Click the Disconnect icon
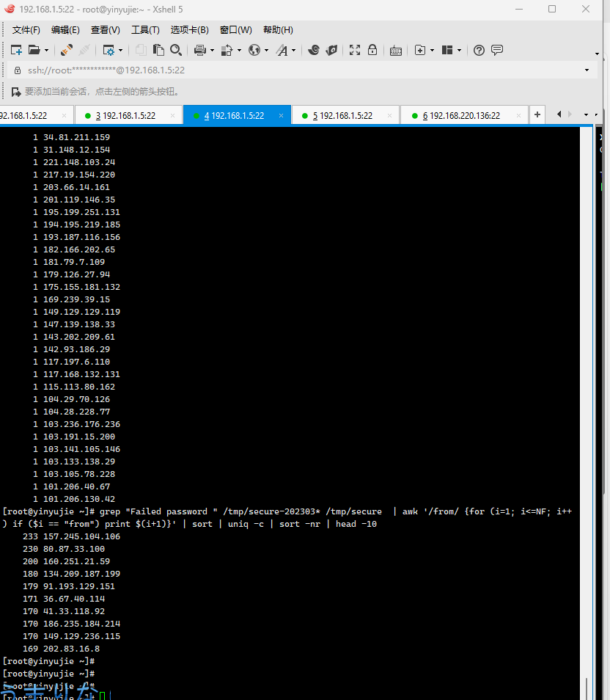 pyautogui.click(x=84, y=50)
